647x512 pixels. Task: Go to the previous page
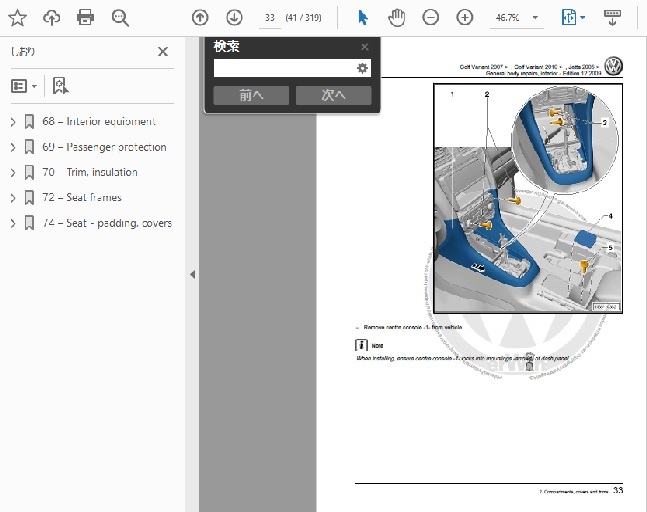coord(200,18)
